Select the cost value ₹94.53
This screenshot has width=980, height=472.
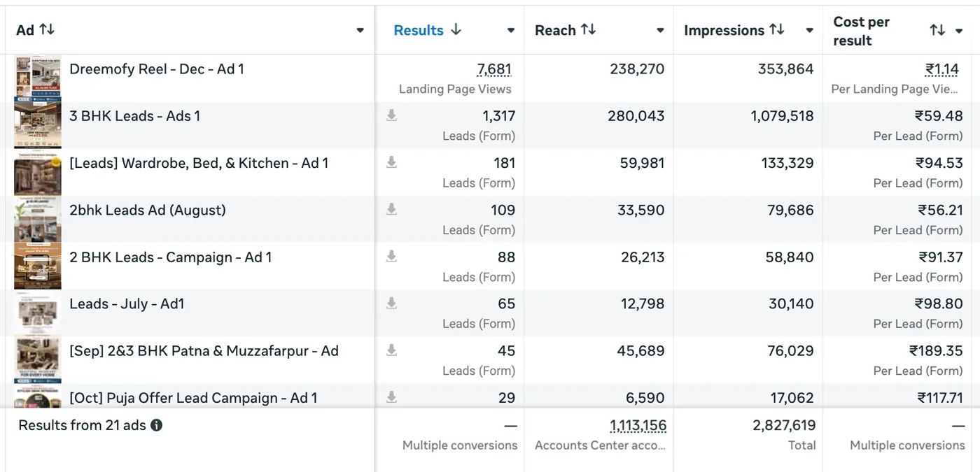coord(939,163)
